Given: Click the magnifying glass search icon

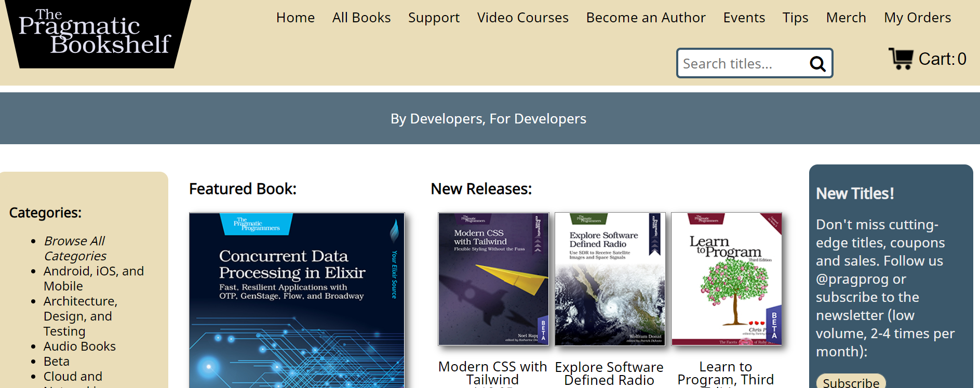Looking at the screenshot, I should (x=817, y=64).
